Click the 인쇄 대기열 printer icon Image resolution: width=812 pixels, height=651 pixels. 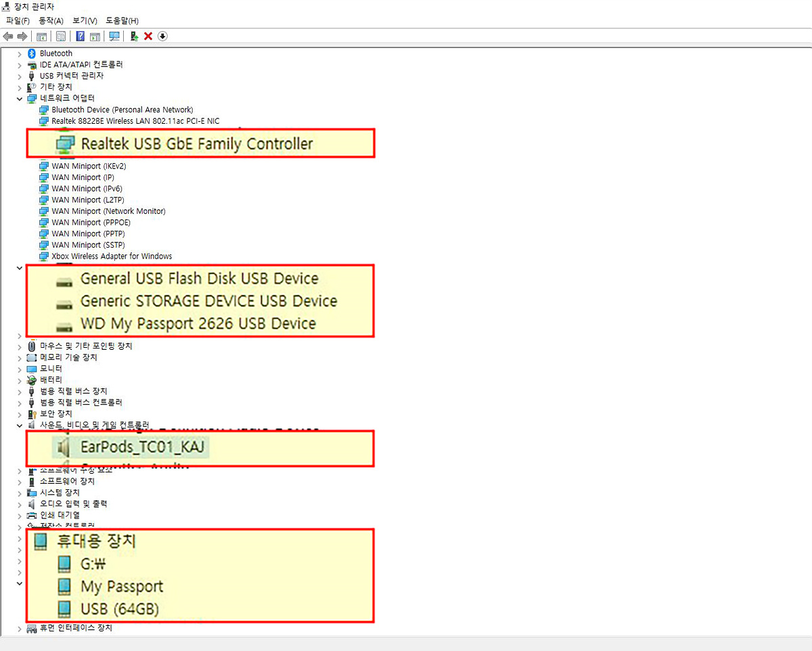[31, 515]
